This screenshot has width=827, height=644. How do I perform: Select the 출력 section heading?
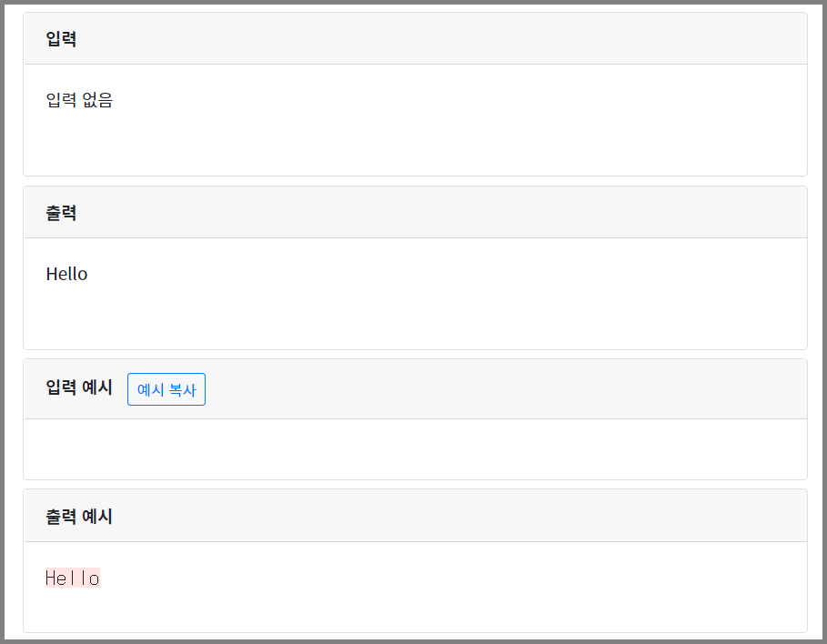tap(61, 213)
